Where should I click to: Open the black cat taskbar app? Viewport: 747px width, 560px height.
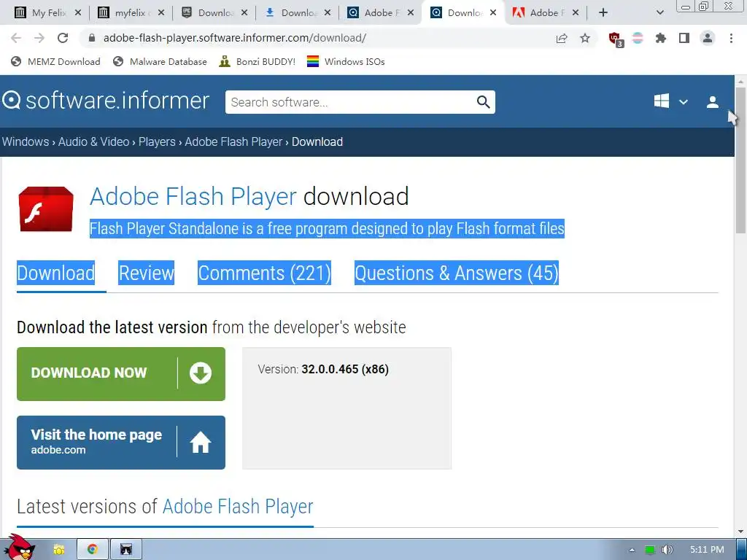click(x=125, y=550)
